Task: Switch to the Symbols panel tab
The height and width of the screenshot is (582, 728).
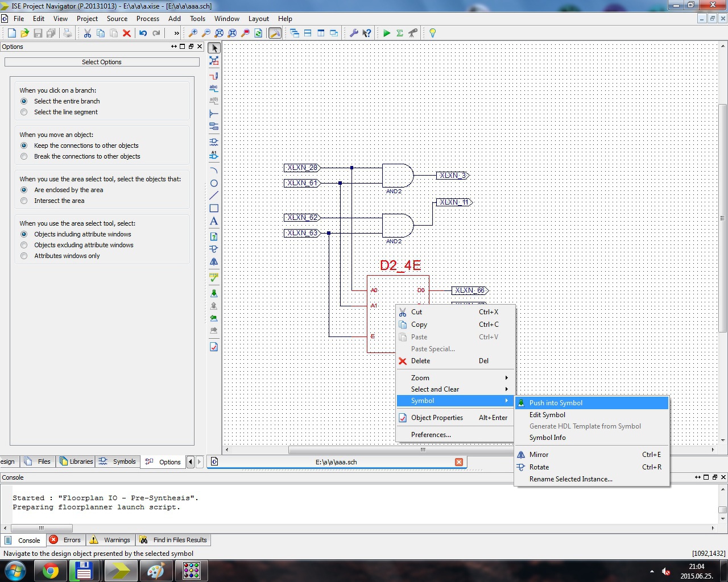Action: [118, 462]
